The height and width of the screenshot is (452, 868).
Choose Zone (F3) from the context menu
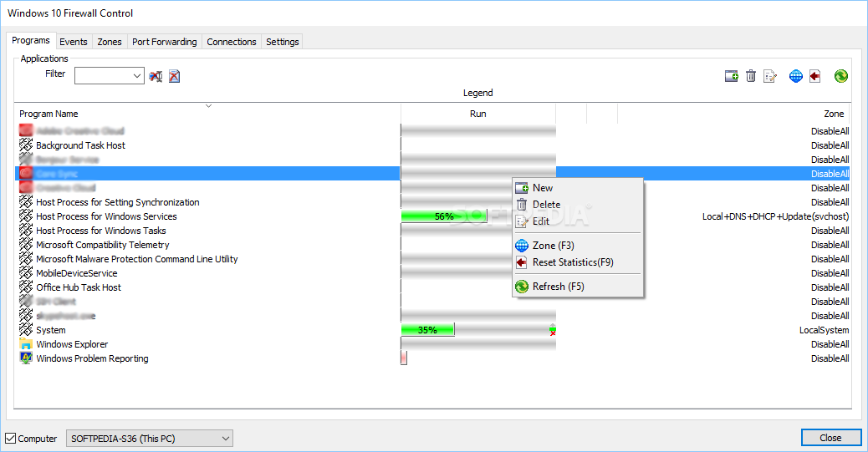[578, 246]
